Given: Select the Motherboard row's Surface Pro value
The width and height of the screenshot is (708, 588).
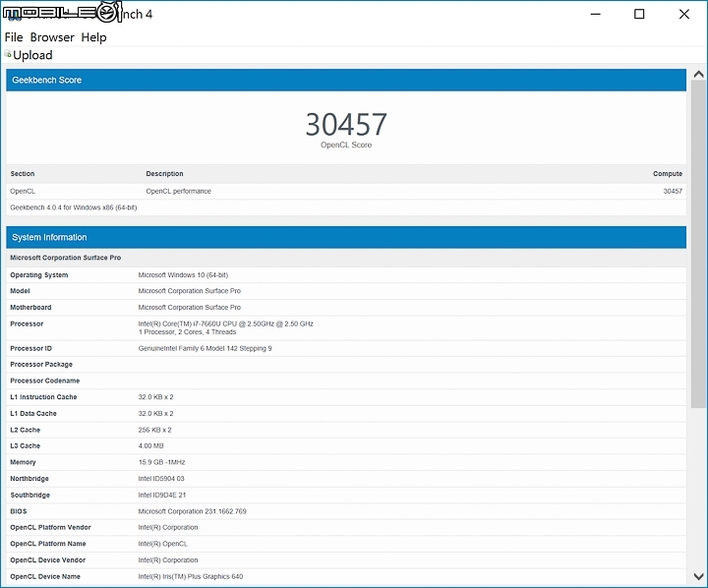Looking at the screenshot, I should (189, 307).
